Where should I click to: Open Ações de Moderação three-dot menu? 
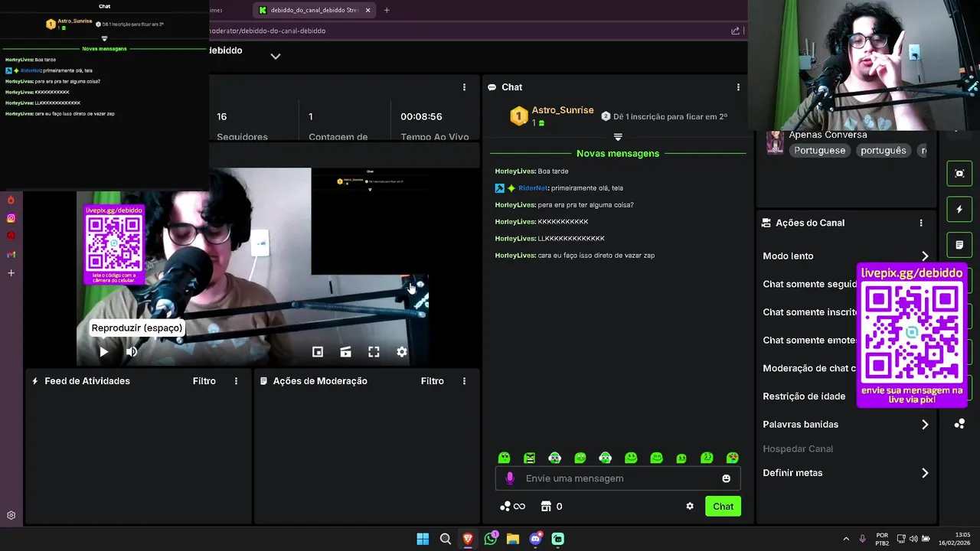[x=464, y=381]
